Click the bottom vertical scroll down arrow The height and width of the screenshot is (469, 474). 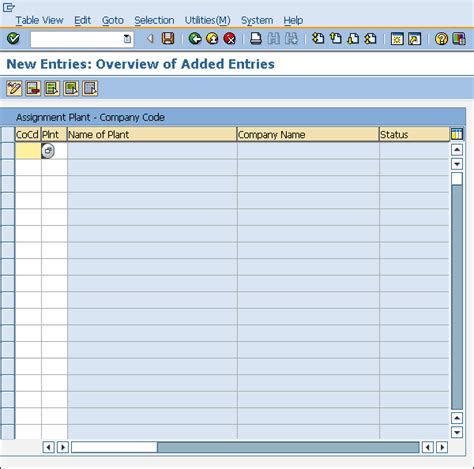click(457, 432)
